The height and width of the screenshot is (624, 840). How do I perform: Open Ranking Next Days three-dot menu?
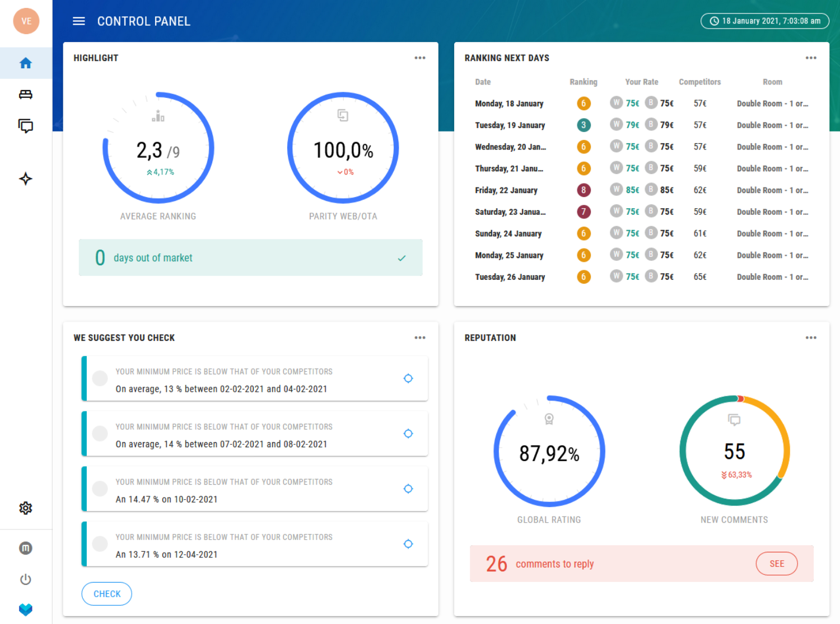(x=811, y=58)
